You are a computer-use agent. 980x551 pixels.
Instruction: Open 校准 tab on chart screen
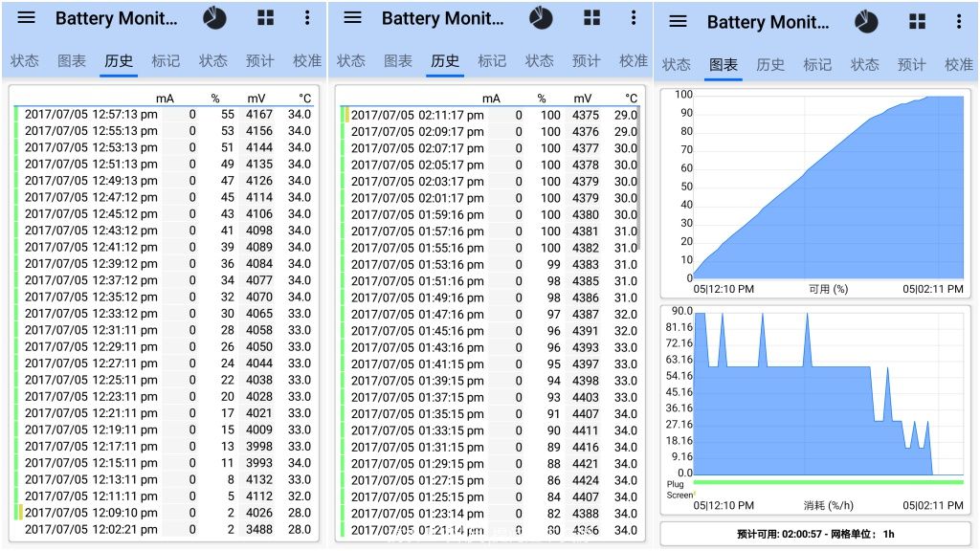[959, 64]
